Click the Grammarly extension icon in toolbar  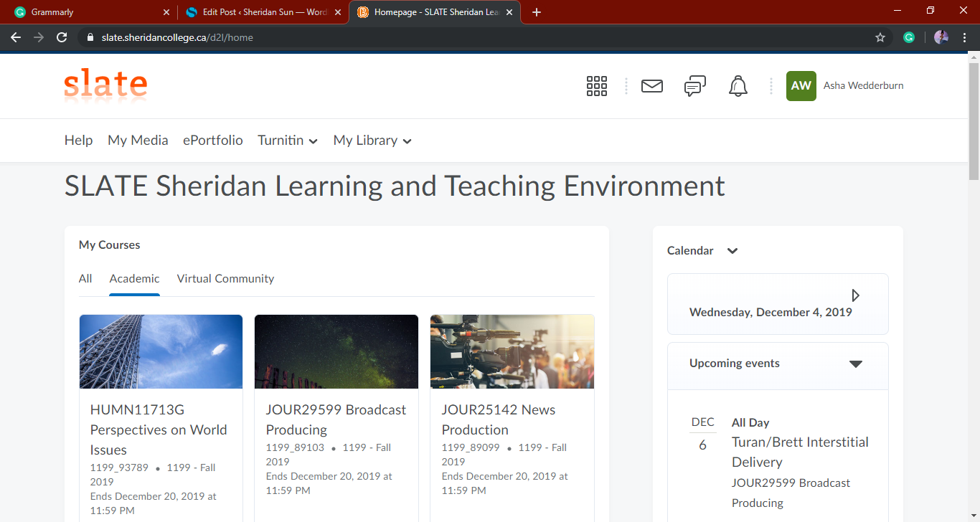pyautogui.click(x=909, y=37)
